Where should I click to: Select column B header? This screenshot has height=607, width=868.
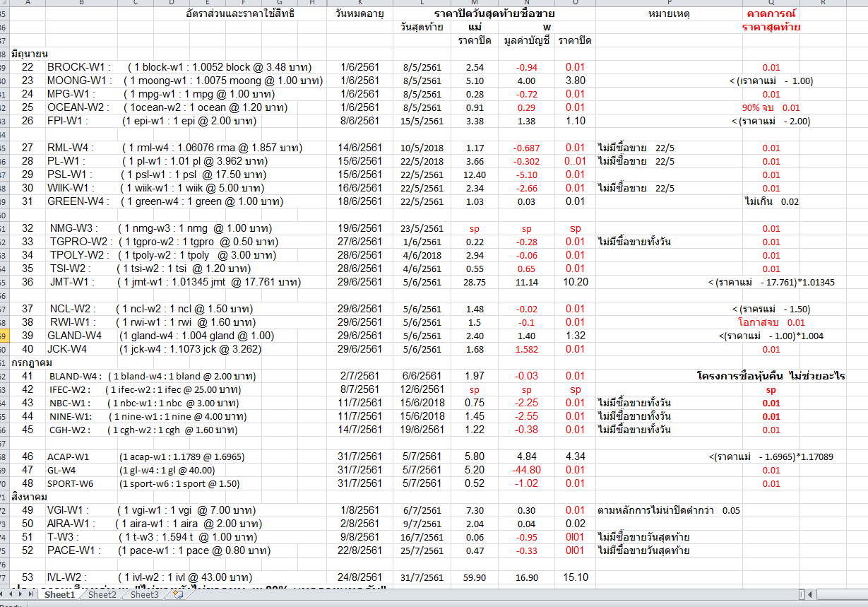click(x=81, y=3)
